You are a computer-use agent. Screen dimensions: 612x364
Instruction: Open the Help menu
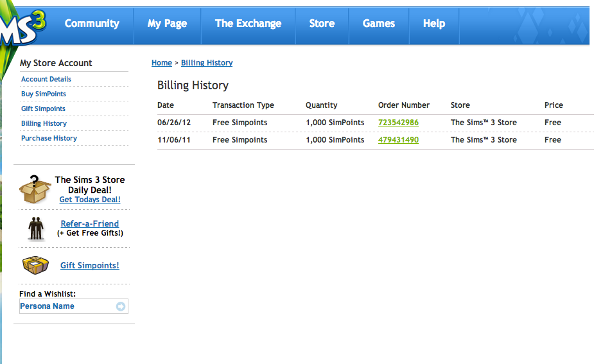coord(434,23)
